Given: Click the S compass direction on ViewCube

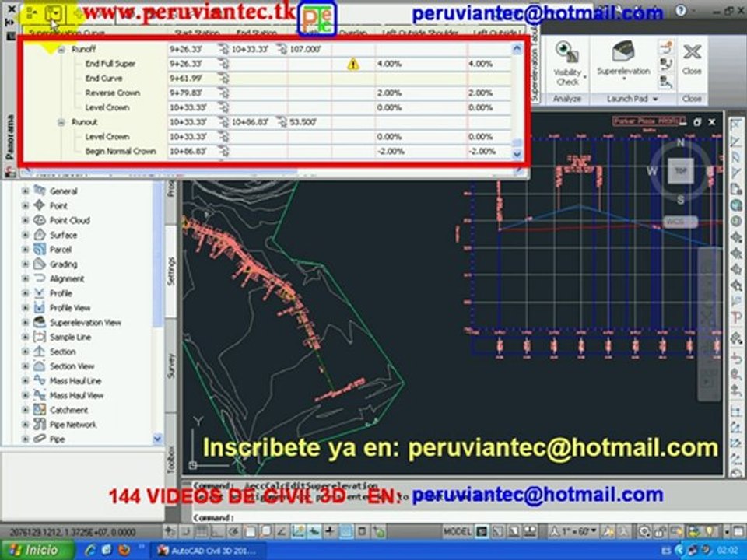Looking at the screenshot, I should (x=680, y=200).
